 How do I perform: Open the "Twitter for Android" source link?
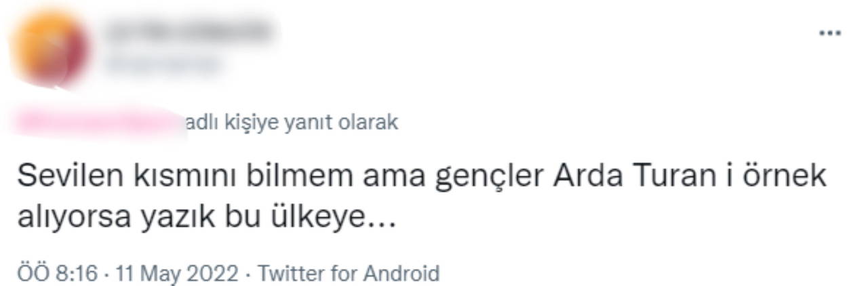tap(349, 274)
